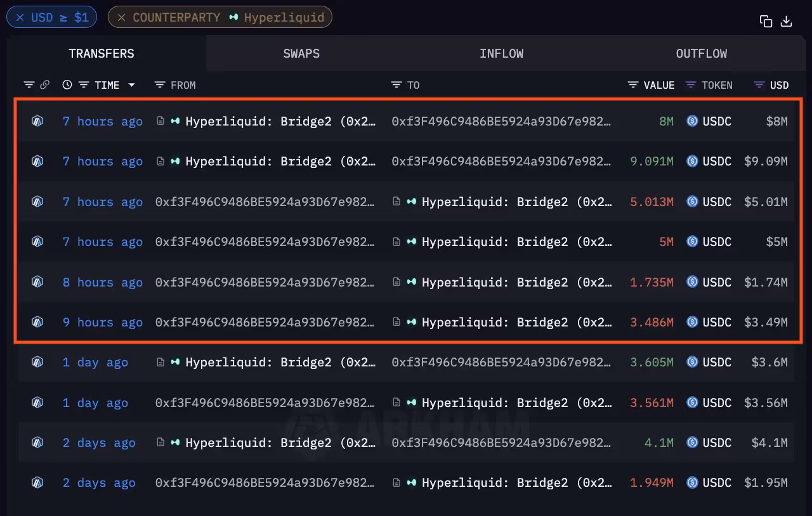Open the VALUE column filter dropdown

(632, 84)
